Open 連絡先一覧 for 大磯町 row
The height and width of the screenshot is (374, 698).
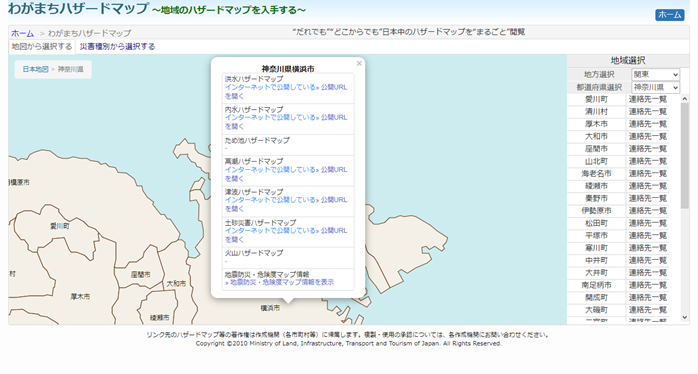pos(648,310)
